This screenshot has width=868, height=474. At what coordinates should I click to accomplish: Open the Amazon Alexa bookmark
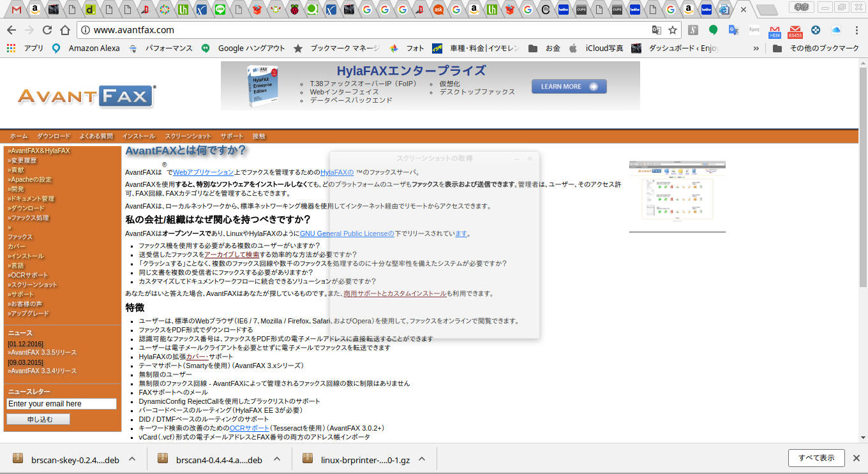(x=86, y=48)
